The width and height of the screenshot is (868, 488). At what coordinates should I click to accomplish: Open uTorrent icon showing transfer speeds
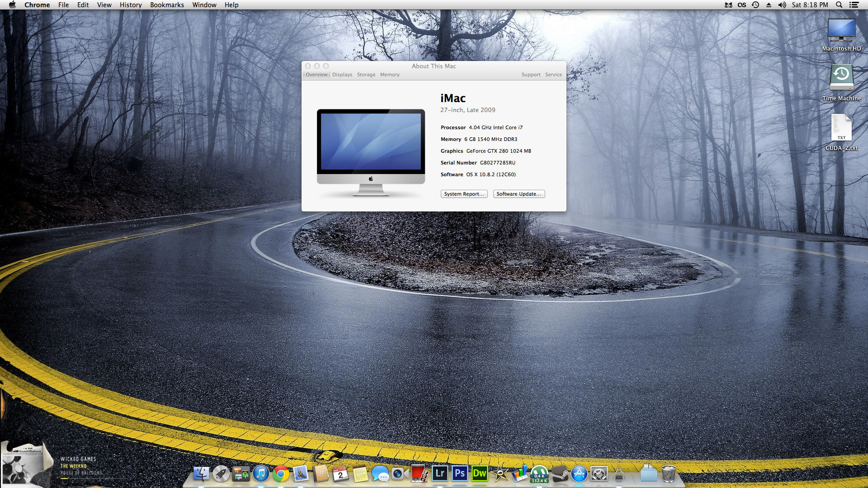click(x=539, y=474)
